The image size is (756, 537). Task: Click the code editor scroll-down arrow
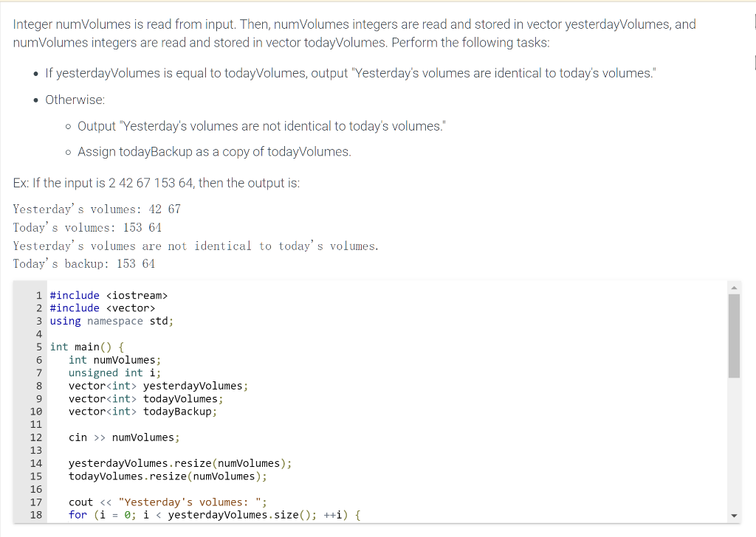[735, 516]
